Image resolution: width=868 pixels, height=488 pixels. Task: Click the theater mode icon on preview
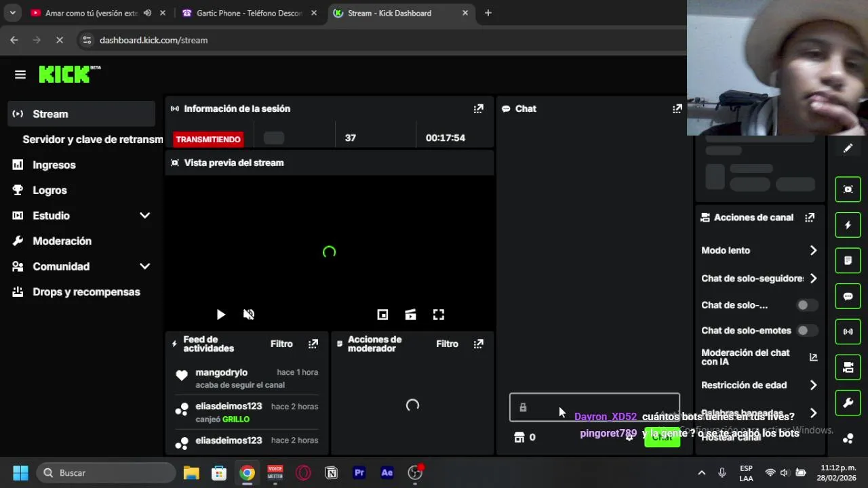(x=410, y=314)
